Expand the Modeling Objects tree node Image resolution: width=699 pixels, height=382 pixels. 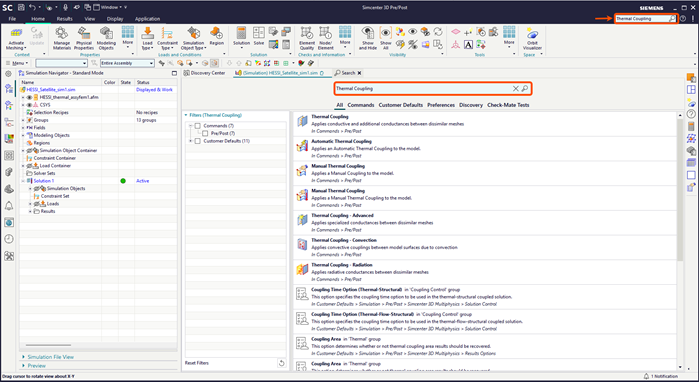[x=23, y=135]
